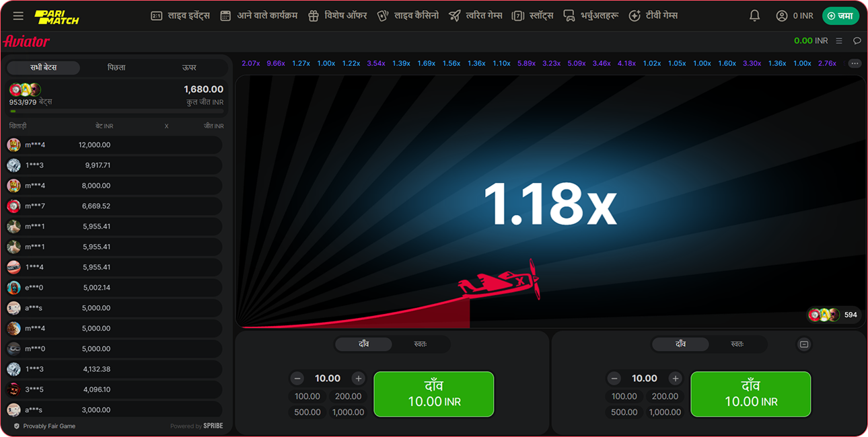Viewport: 868px width, 437px height.
Task: Increase right bet amount with plus
Action: (x=675, y=379)
